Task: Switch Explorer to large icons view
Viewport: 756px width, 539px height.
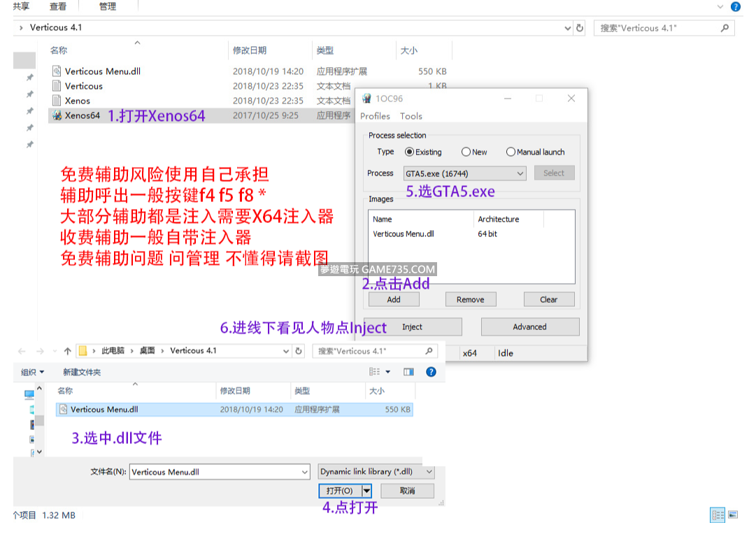Action: click(733, 515)
